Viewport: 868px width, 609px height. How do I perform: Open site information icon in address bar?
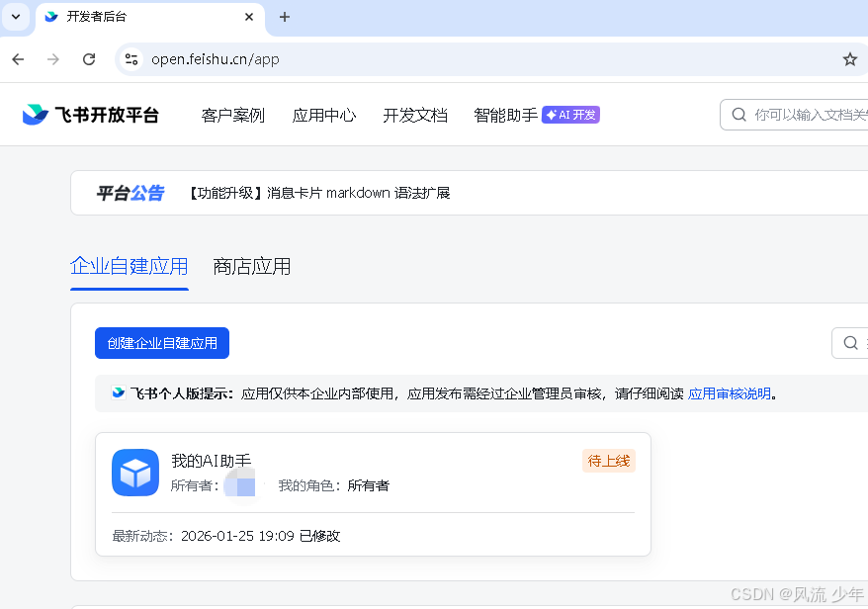[x=131, y=59]
